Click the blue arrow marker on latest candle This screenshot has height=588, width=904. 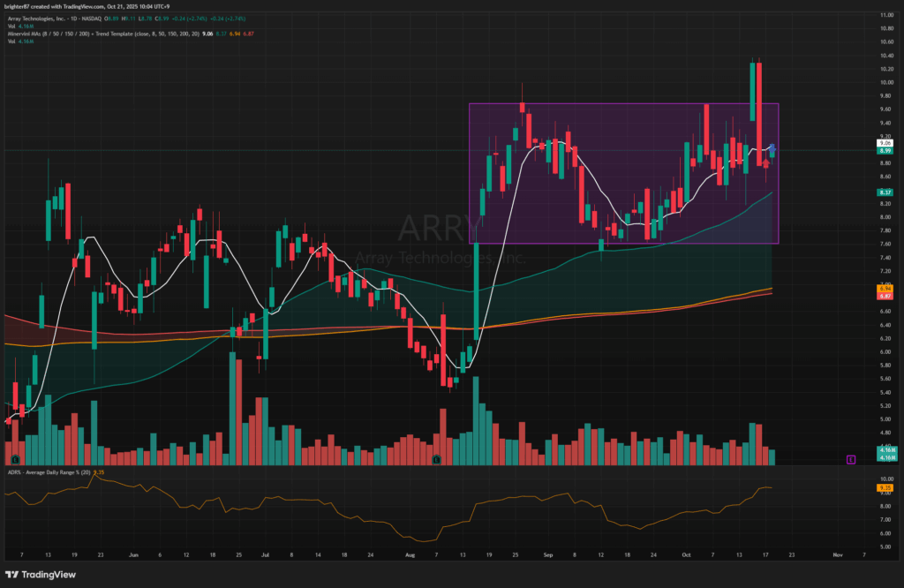click(774, 146)
